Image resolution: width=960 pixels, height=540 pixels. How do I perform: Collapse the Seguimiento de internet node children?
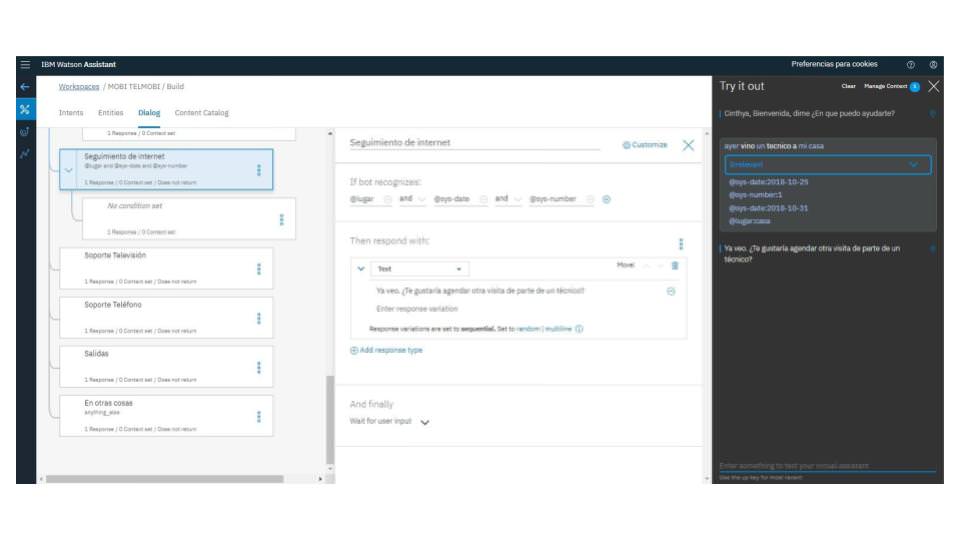(x=69, y=170)
